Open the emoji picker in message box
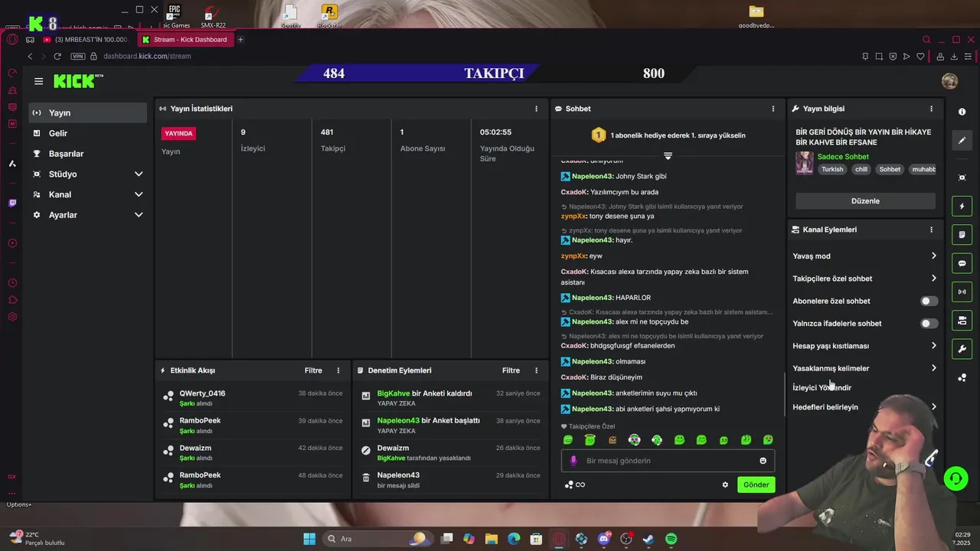Viewport: 980px width, 551px height. point(763,461)
